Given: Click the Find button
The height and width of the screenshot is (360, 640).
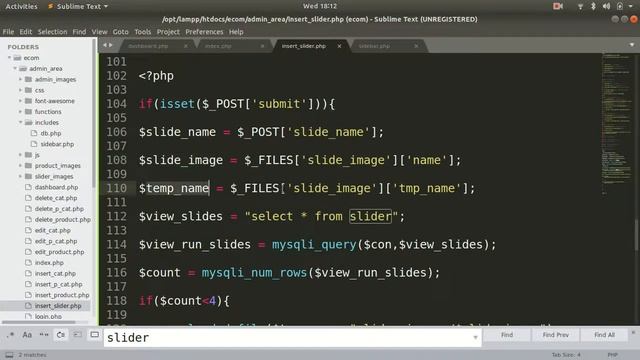Looking at the screenshot, I should tap(507, 335).
